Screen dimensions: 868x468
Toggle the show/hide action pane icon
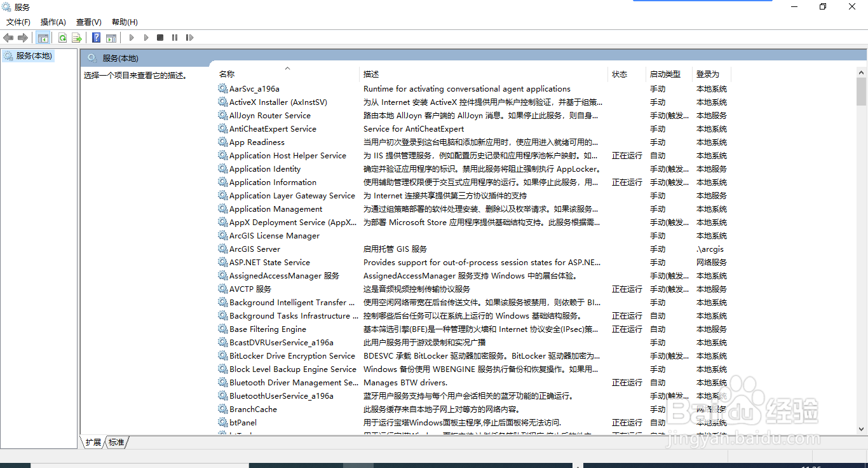tap(111, 38)
